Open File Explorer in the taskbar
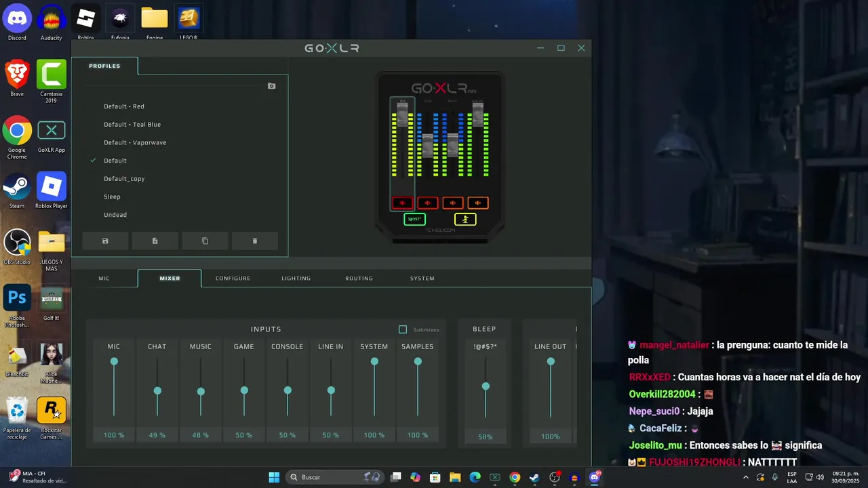 point(455,477)
